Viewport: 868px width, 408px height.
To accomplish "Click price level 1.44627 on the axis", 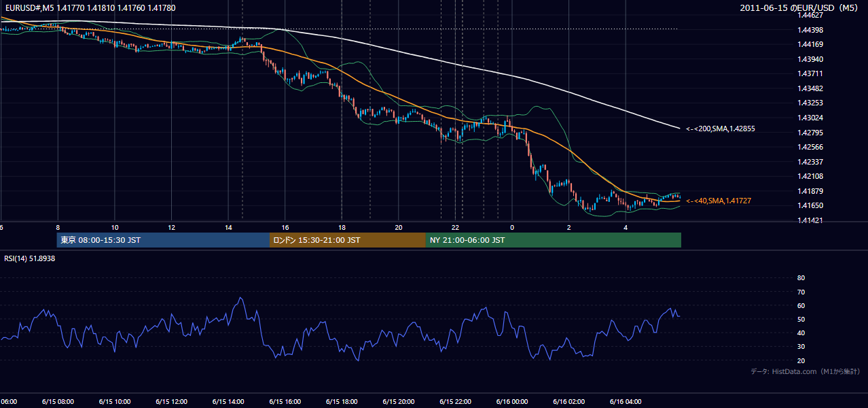I will pyautogui.click(x=810, y=15).
